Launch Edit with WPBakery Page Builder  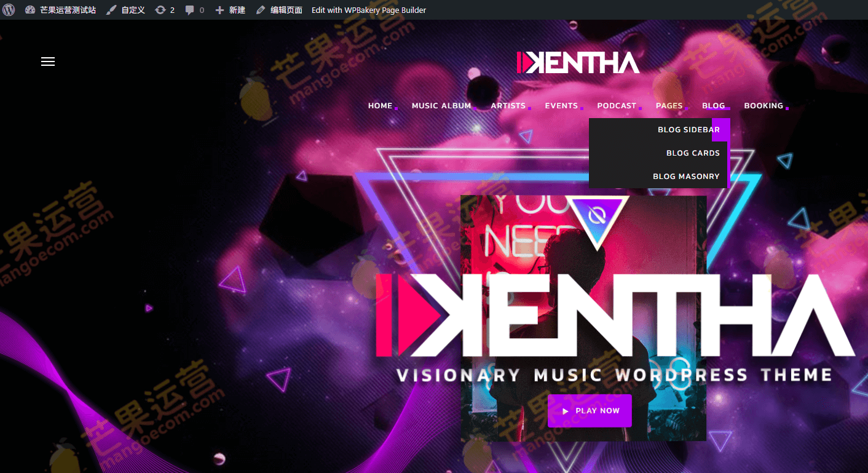tap(368, 10)
